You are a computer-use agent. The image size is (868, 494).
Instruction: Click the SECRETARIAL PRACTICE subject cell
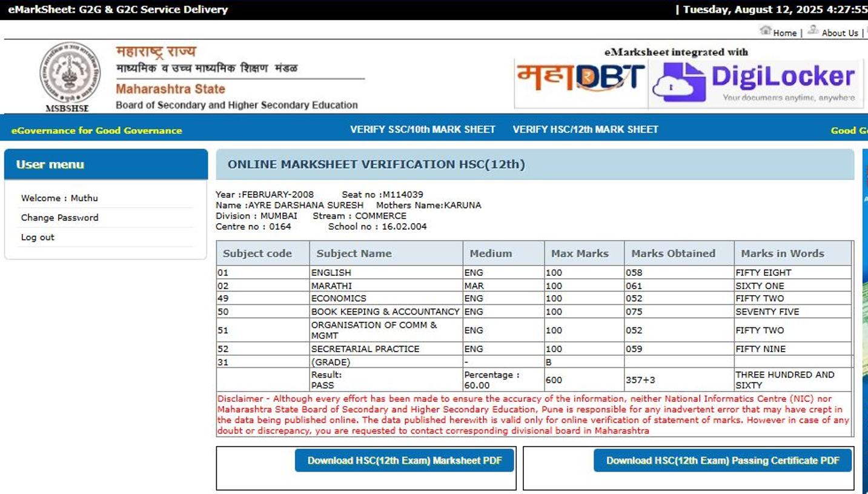pos(365,349)
